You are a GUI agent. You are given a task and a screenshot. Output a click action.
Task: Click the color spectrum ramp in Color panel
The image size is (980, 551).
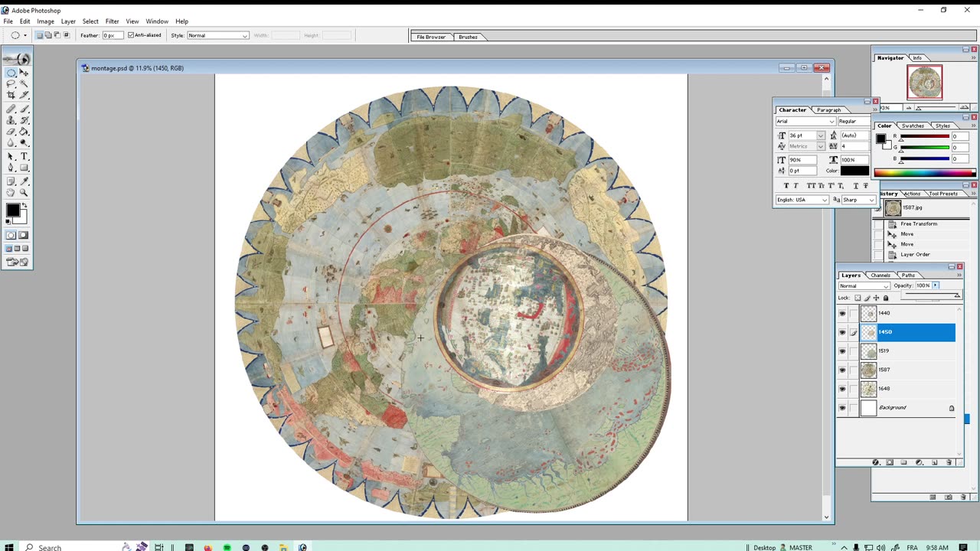tap(925, 173)
